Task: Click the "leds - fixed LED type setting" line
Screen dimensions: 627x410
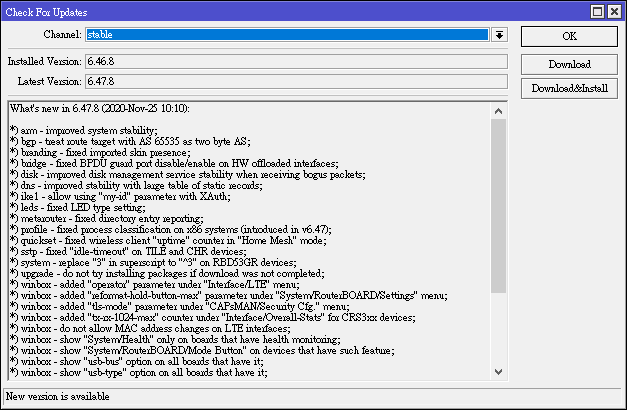Action: tap(78, 208)
